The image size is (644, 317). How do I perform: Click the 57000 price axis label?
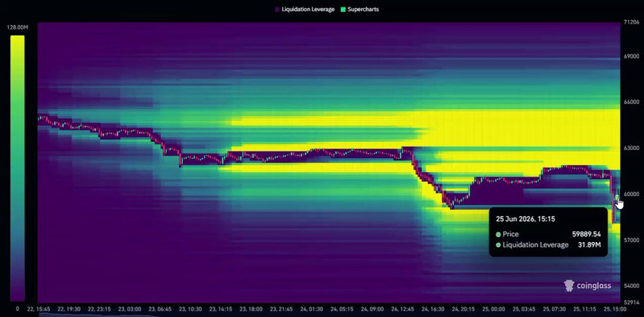pyautogui.click(x=630, y=240)
